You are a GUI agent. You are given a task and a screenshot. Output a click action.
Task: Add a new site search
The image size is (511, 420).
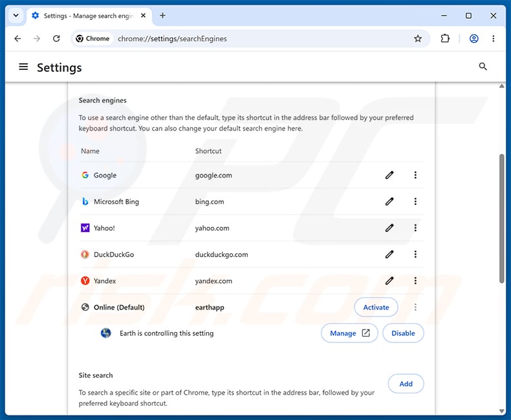coord(406,384)
